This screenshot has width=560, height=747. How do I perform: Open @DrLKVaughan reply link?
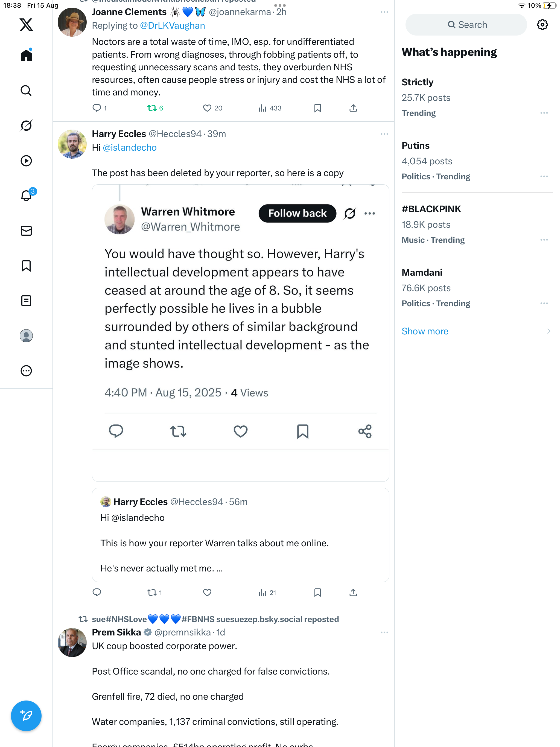pyautogui.click(x=172, y=26)
